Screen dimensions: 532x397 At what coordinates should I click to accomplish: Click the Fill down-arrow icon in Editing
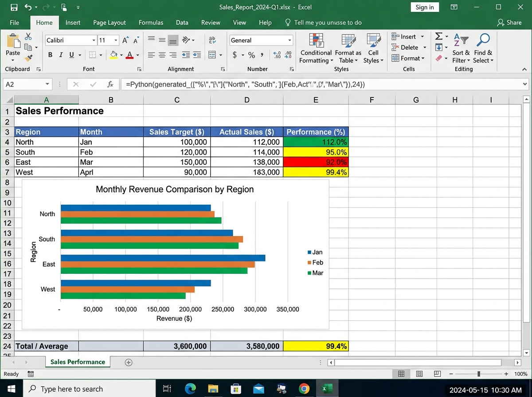(x=439, y=47)
